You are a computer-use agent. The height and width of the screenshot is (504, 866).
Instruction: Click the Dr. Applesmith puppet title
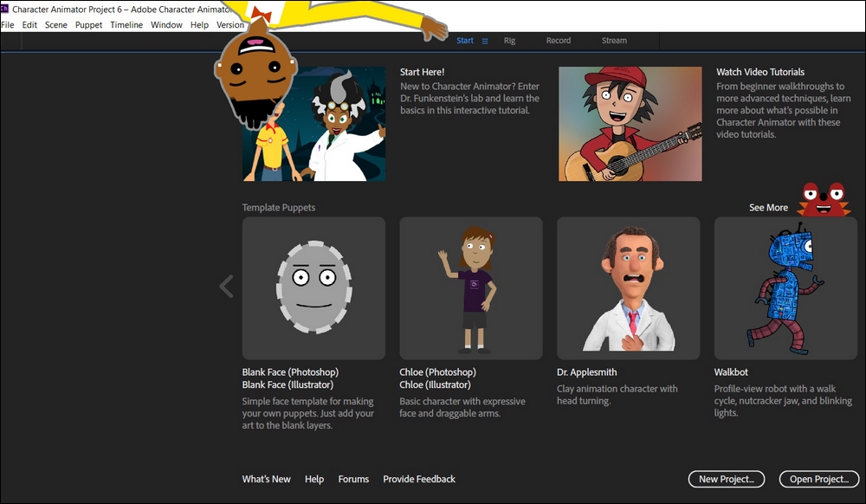(586, 372)
